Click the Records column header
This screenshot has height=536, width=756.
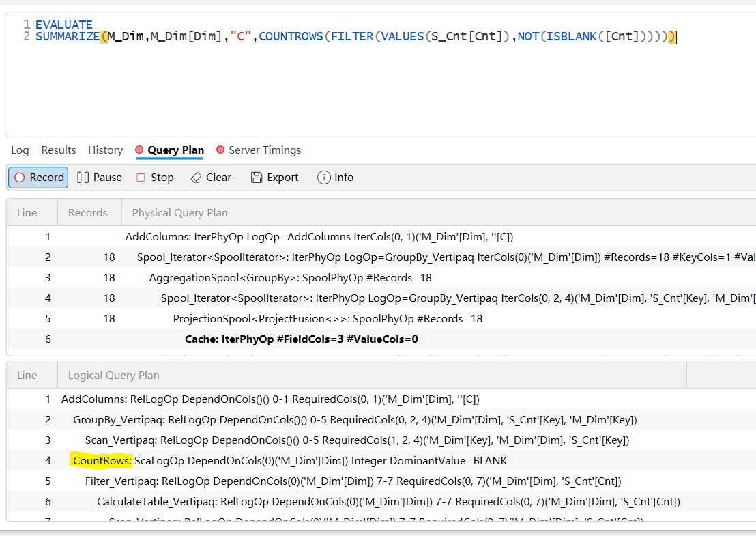[x=88, y=213]
